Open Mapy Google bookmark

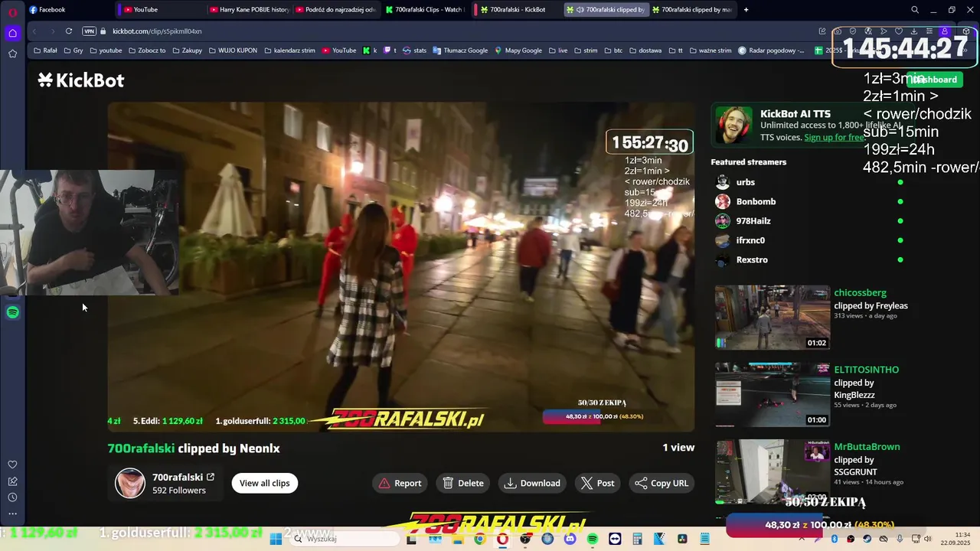518,51
